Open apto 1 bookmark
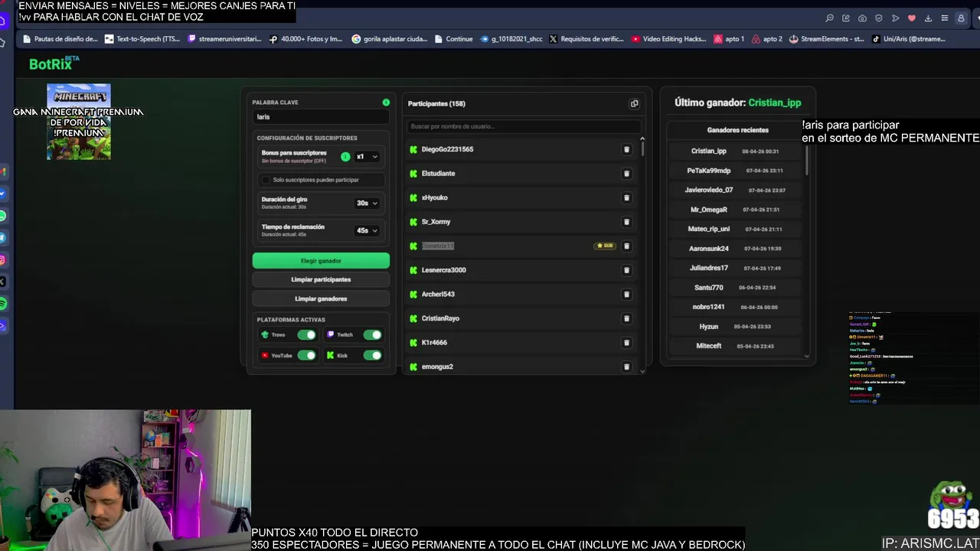The height and width of the screenshot is (551, 980). pyautogui.click(x=729, y=39)
